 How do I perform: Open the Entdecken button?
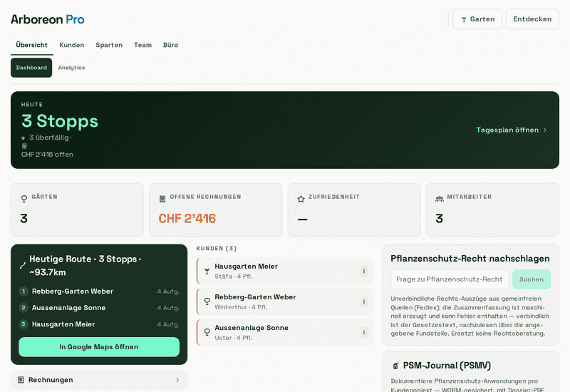coord(532,19)
